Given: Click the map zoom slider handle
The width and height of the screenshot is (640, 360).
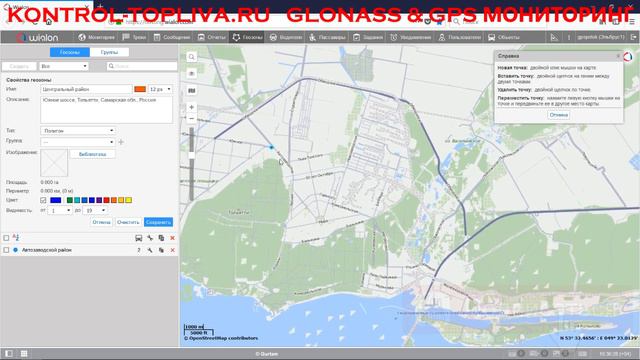Looking at the screenshot, I should pos(191,155).
